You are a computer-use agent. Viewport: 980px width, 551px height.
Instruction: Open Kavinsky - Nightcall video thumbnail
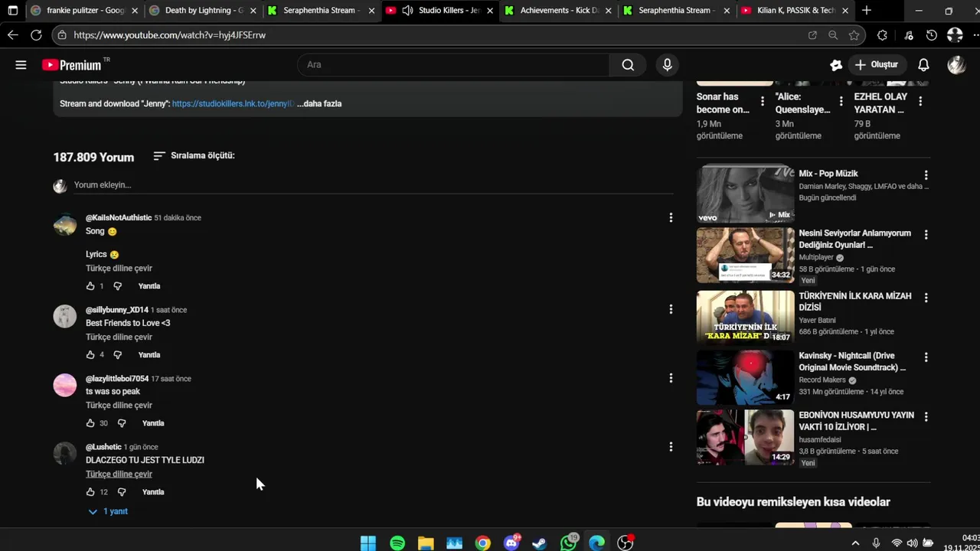(745, 377)
